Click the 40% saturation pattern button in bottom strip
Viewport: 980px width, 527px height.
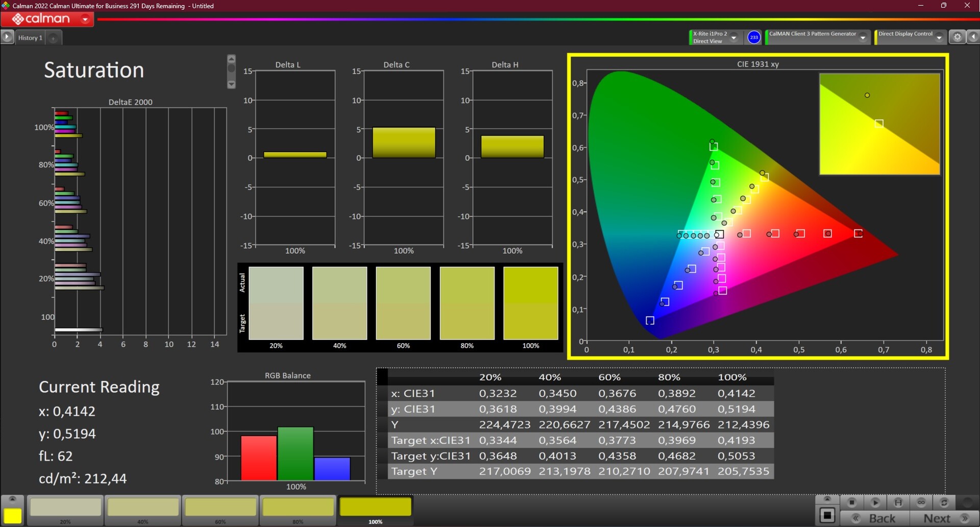(143, 510)
